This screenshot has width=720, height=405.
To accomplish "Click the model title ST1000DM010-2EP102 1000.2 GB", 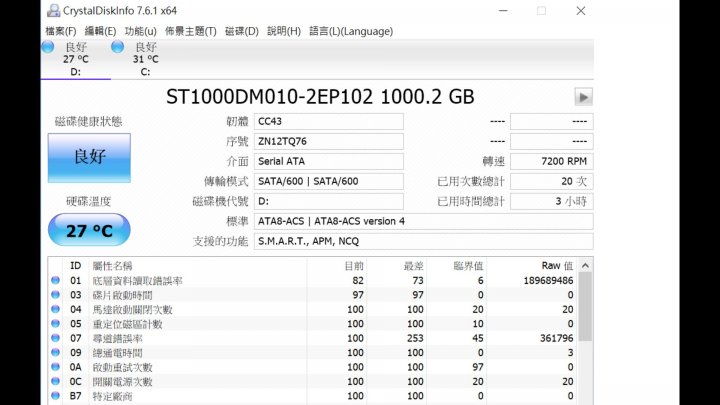I will [x=320, y=97].
